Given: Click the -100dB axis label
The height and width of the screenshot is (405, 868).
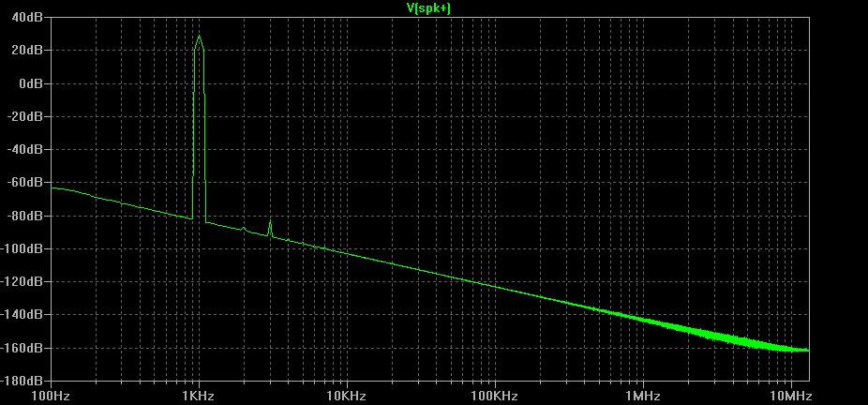Looking at the screenshot, I should point(21,248).
